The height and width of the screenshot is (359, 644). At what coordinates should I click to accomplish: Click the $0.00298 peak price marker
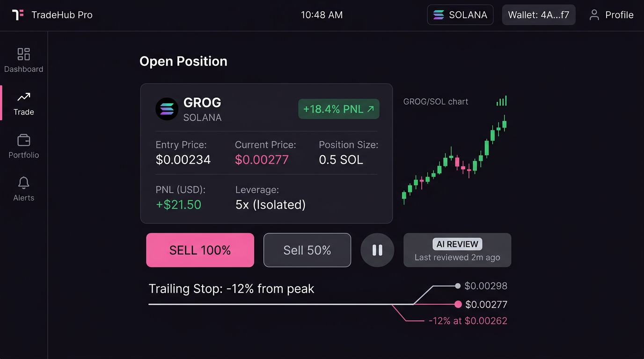(458, 286)
